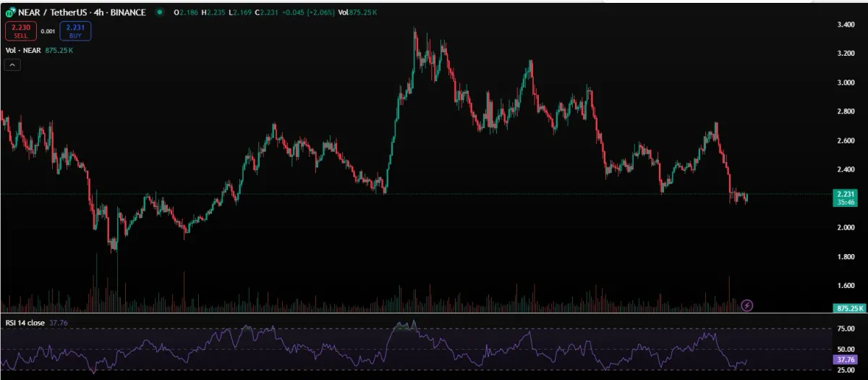Click the 3.400 price axis label

click(x=846, y=25)
